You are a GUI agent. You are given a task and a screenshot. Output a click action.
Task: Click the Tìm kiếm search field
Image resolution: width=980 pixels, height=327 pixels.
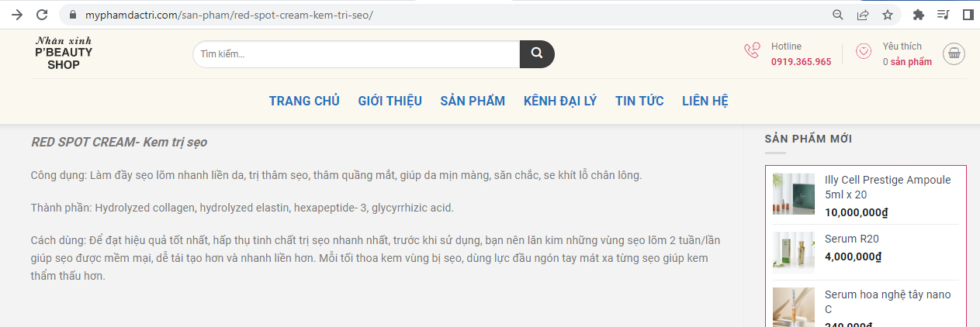[355, 53]
